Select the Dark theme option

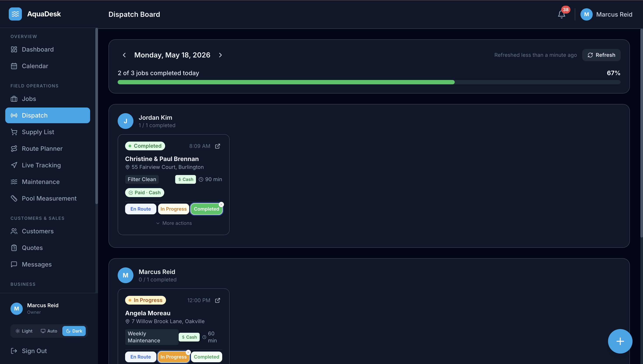coord(74,331)
